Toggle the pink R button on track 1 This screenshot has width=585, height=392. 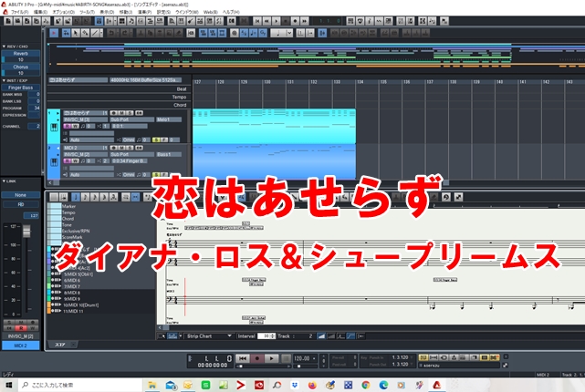tap(68, 126)
